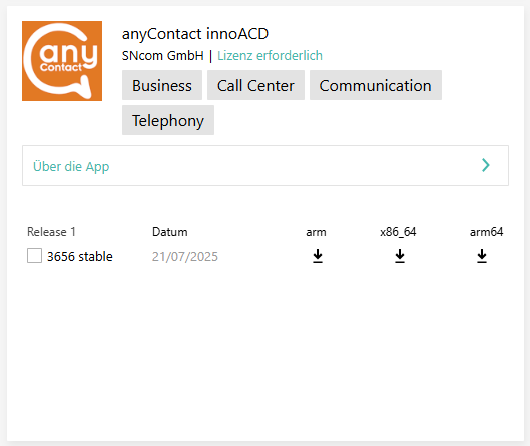Click the release date 21/07/2025

tap(185, 257)
